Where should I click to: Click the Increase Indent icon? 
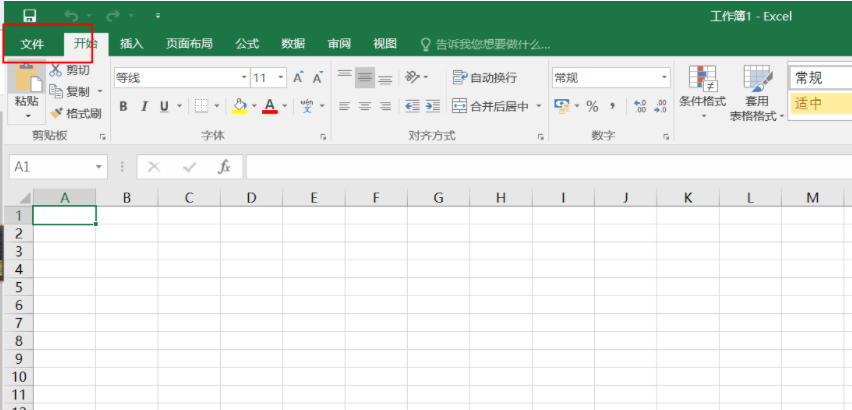[432, 106]
